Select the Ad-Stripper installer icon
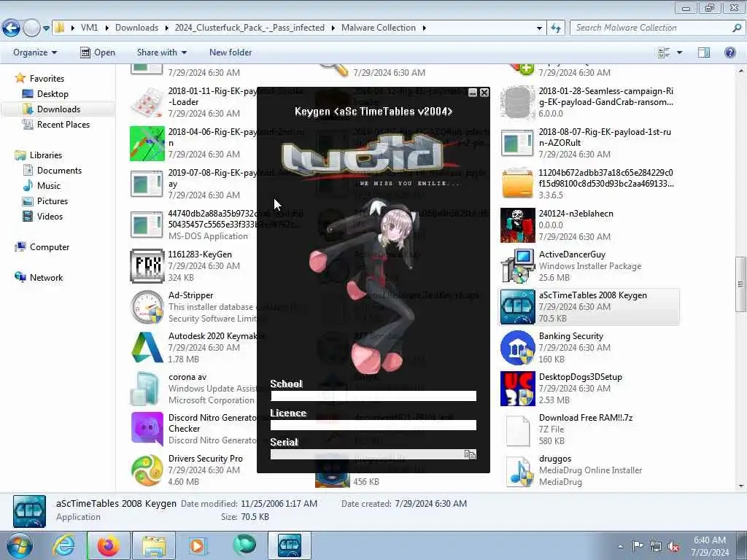 (x=147, y=307)
